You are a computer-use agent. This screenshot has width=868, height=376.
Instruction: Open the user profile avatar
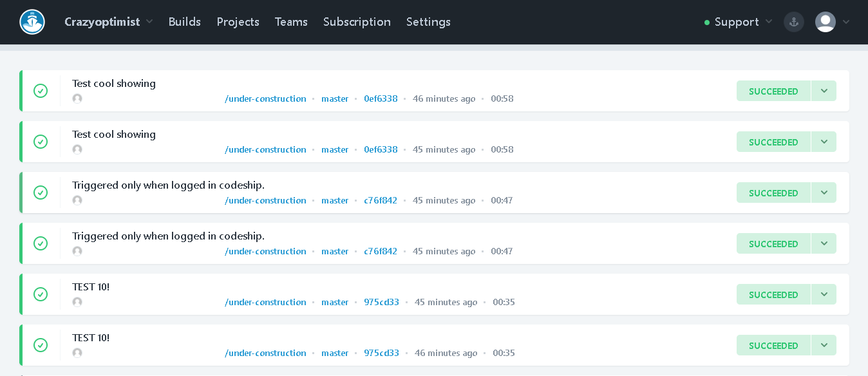point(825,22)
